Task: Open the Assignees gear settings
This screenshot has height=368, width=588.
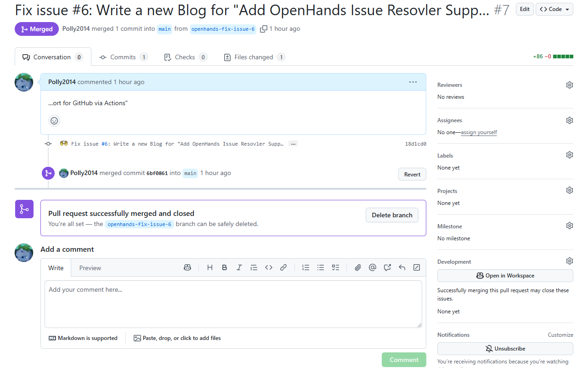Action: click(x=570, y=120)
